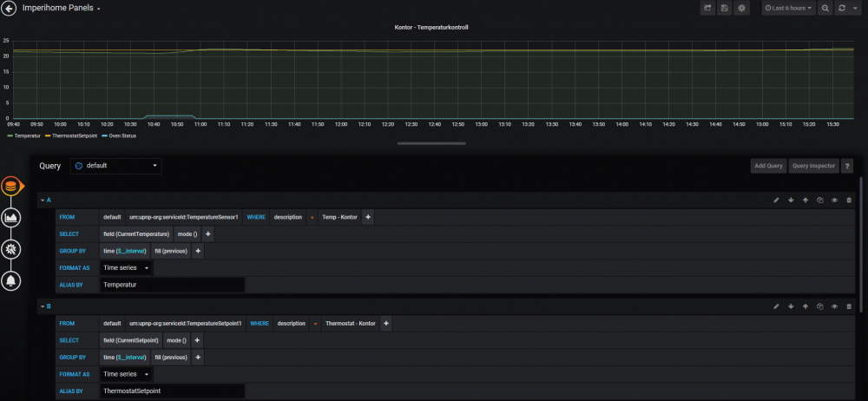Save the dashboard with the floppy icon
Screen dimensions: 868x401
point(724,8)
